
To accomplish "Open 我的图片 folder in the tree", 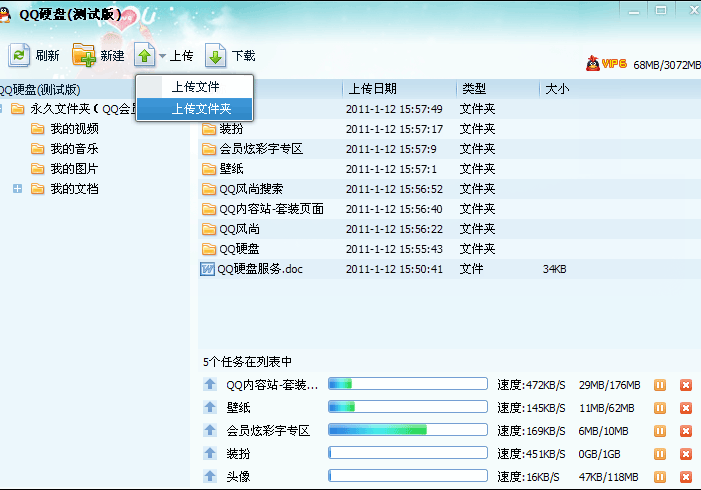I will point(65,169).
